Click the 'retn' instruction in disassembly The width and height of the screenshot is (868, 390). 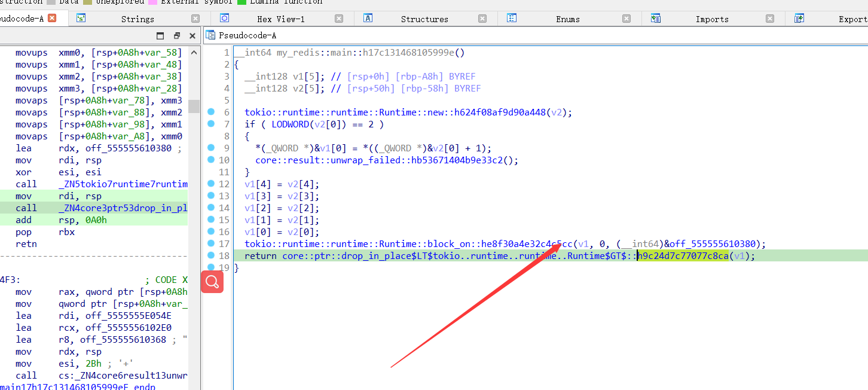point(26,243)
